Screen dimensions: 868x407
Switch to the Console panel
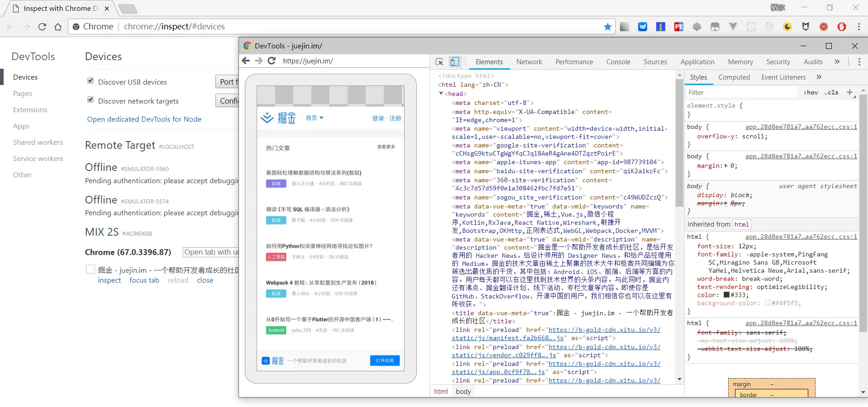[x=618, y=62]
